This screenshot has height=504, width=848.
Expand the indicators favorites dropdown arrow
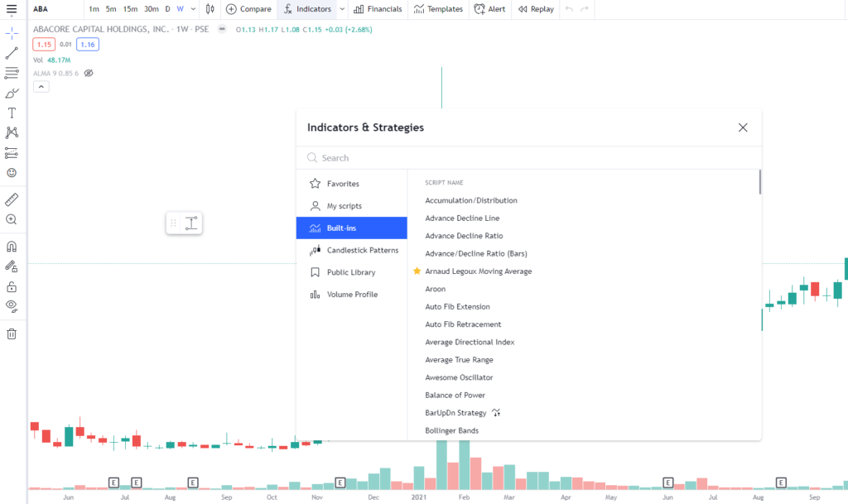pyautogui.click(x=342, y=9)
